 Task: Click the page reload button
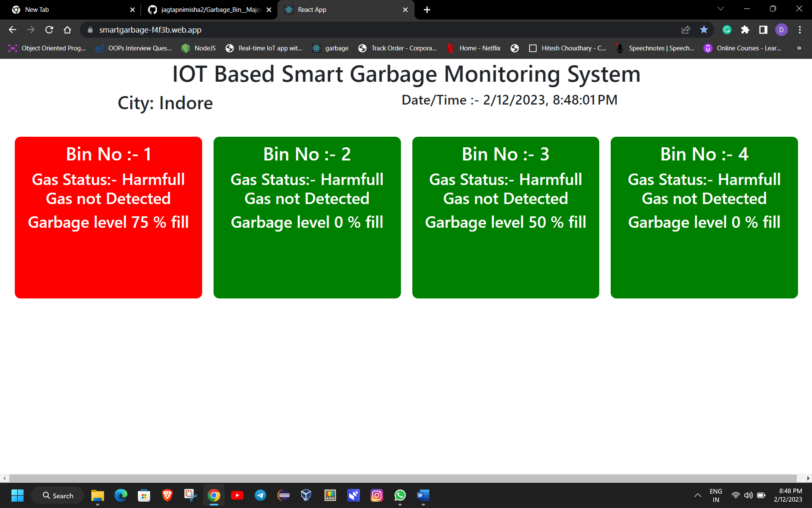(x=49, y=30)
